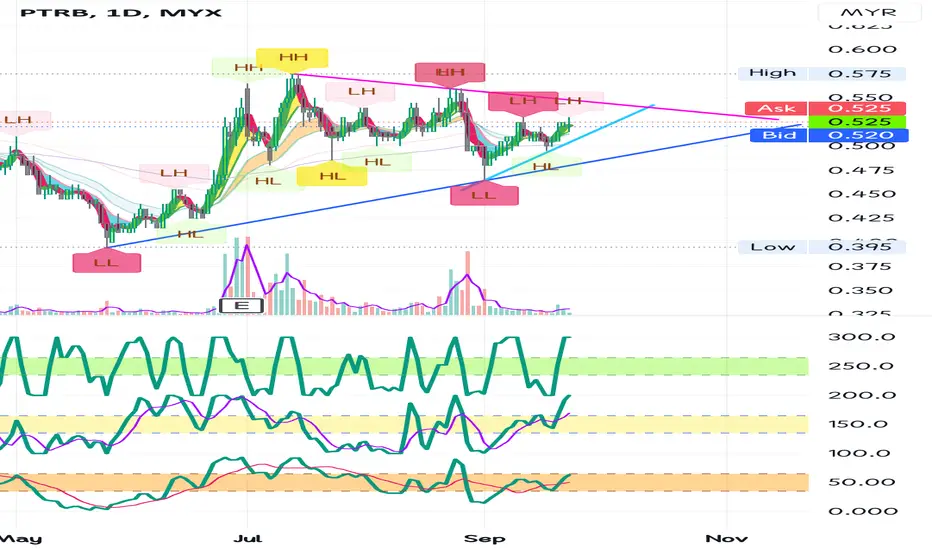Click 0.475 on the price scale
The height and width of the screenshot is (550, 932).
point(862,171)
